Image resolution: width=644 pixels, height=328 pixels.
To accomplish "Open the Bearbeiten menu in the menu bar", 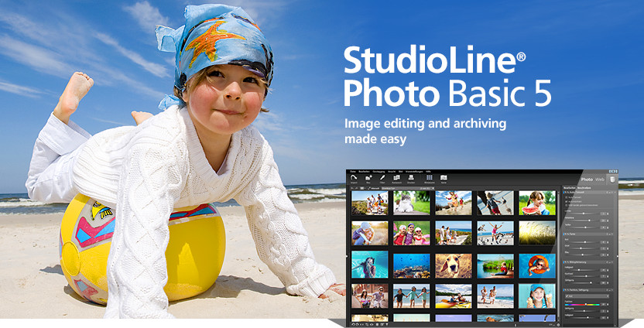I will (x=364, y=172).
